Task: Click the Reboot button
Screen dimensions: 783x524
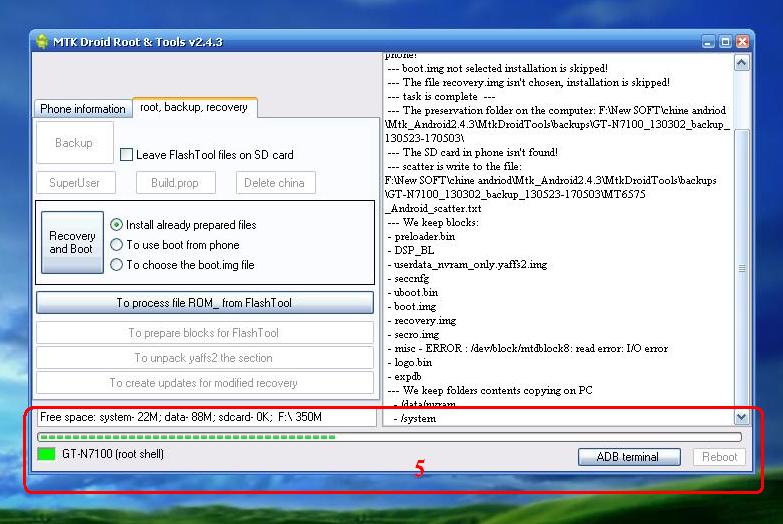Action: point(719,457)
